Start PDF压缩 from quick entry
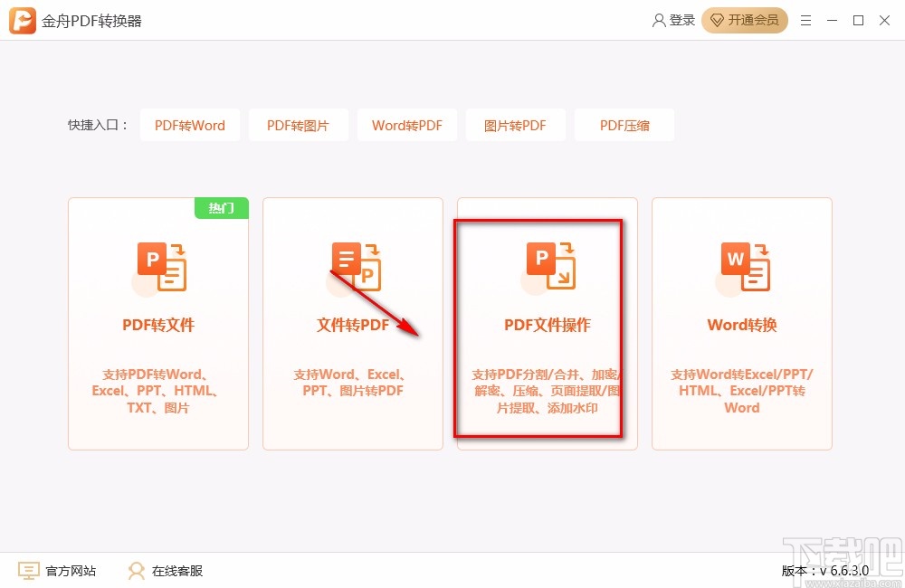This screenshot has height=588, width=905. click(624, 125)
